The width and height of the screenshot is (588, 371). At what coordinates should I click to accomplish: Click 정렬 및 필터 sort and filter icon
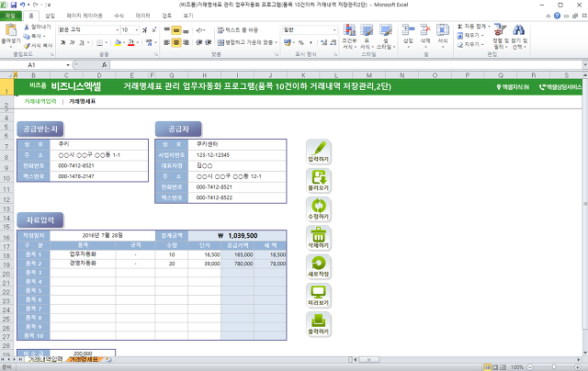pyautogui.click(x=500, y=29)
